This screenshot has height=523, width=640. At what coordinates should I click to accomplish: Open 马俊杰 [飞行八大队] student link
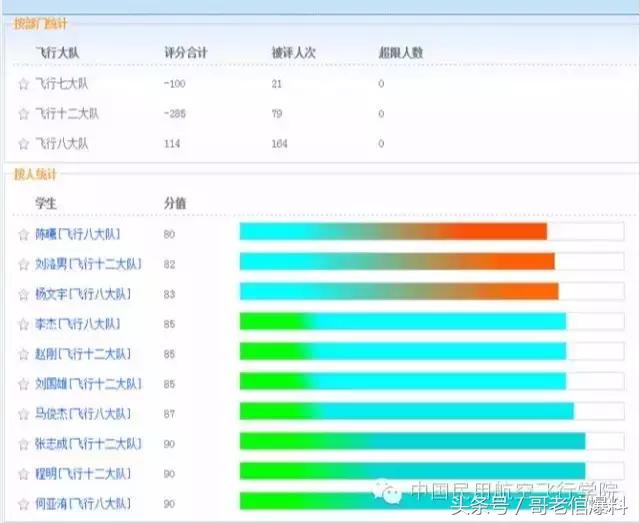[x=83, y=414]
